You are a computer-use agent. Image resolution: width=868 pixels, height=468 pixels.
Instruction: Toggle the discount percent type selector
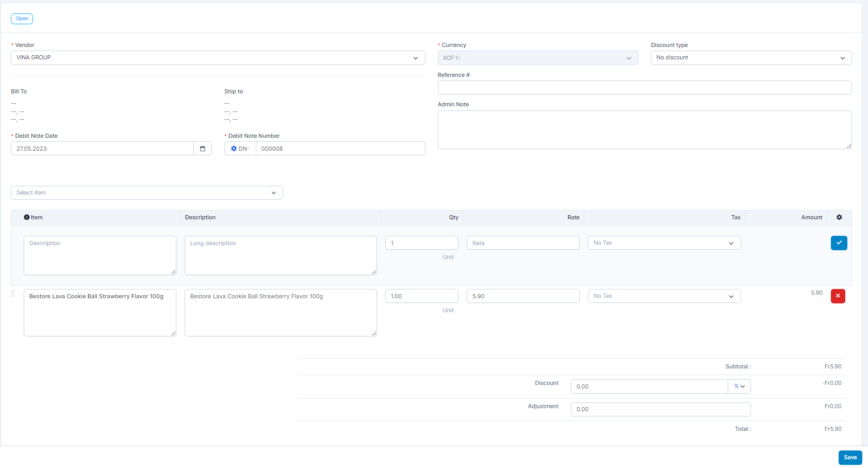tap(739, 386)
